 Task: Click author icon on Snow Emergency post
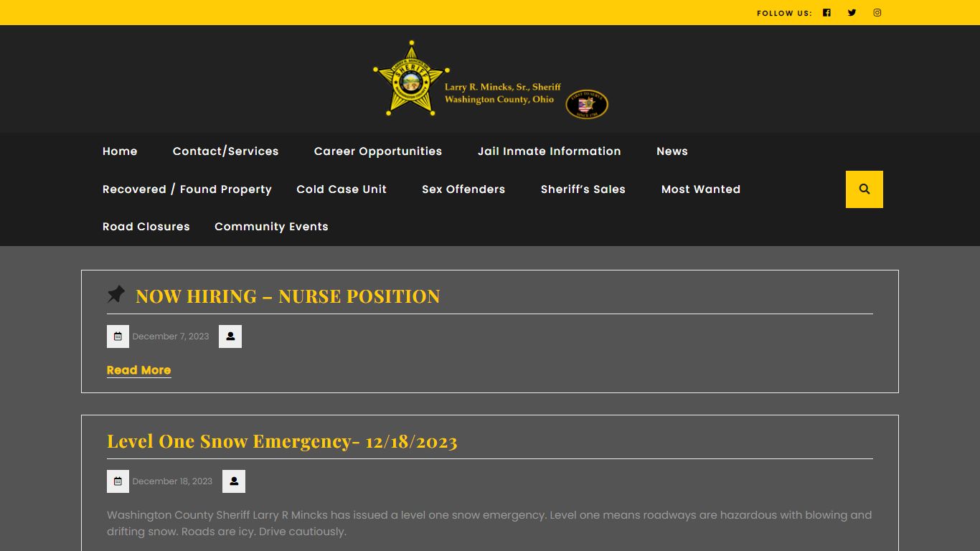coord(234,481)
